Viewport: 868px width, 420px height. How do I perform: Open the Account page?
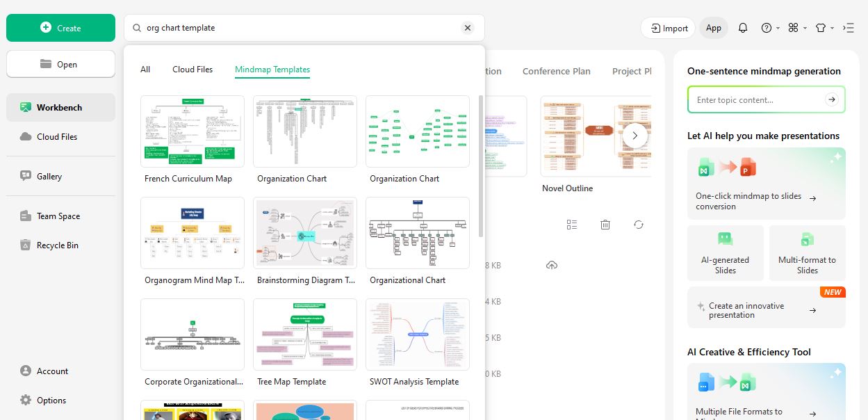[60, 371]
